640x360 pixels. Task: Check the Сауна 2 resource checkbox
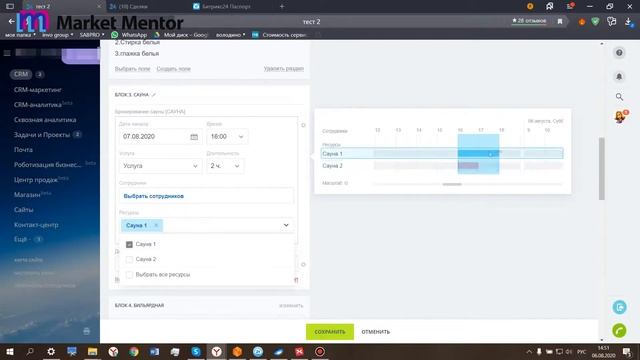tap(129, 259)
